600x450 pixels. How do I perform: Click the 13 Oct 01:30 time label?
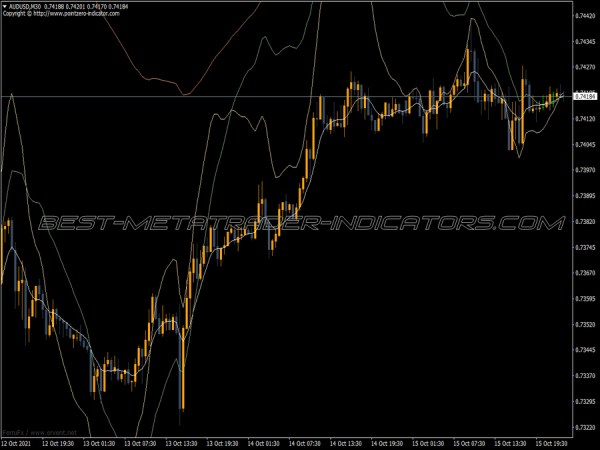point(99,443)
